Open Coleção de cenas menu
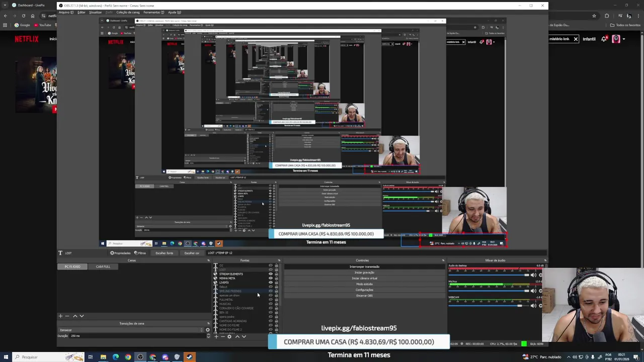 (128, 12)
